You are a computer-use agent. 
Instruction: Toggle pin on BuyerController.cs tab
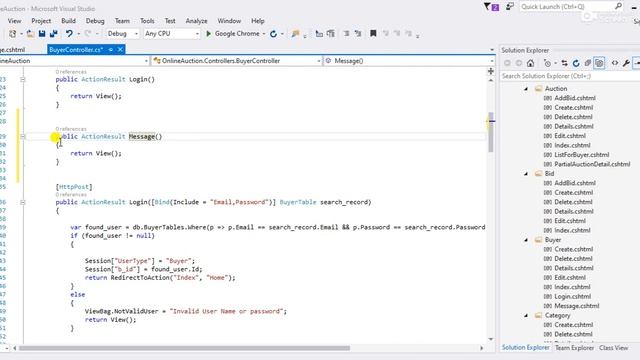pyautogui.click(x=111, y=50)
